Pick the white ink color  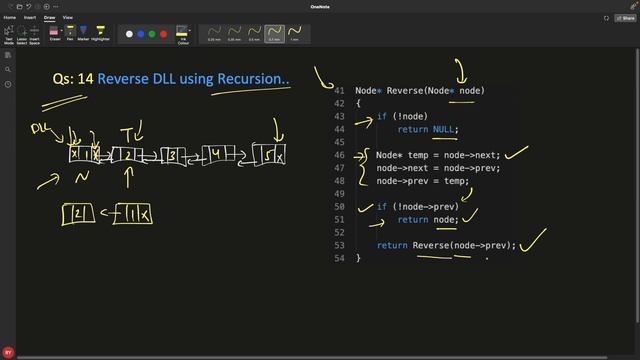(129, 34)
